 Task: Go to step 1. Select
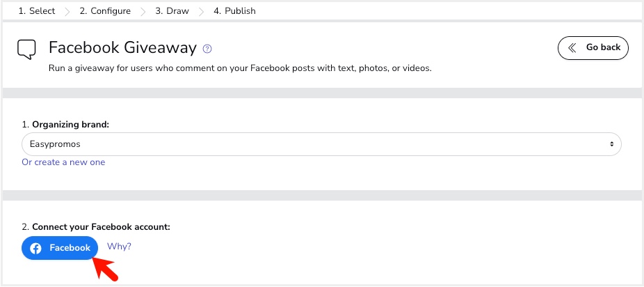37,11
